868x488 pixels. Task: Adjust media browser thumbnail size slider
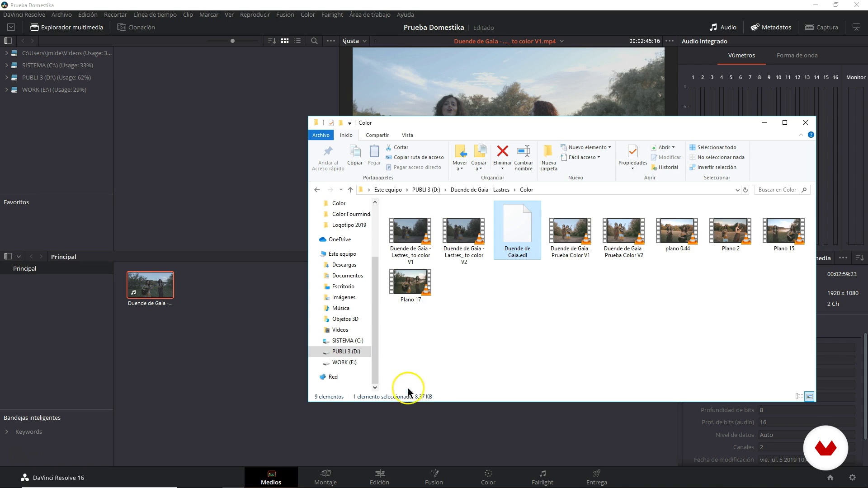[232, 41]
